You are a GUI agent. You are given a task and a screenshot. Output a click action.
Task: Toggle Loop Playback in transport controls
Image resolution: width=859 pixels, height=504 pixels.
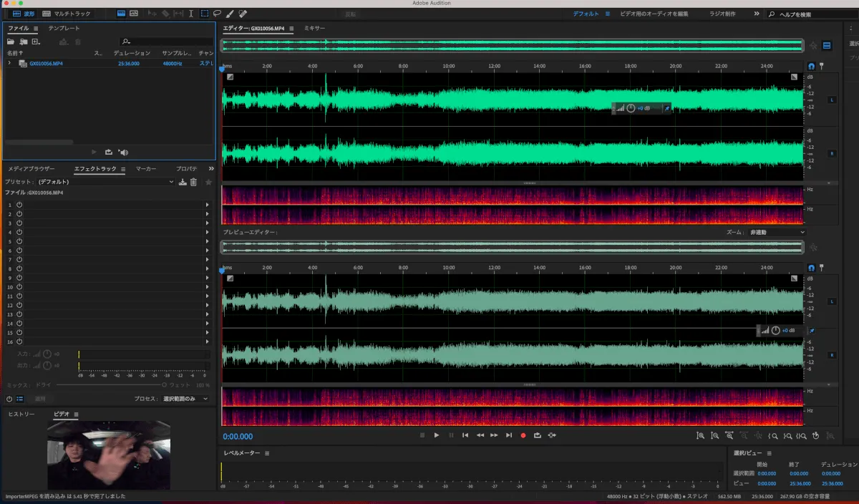[x=537, y=435]
